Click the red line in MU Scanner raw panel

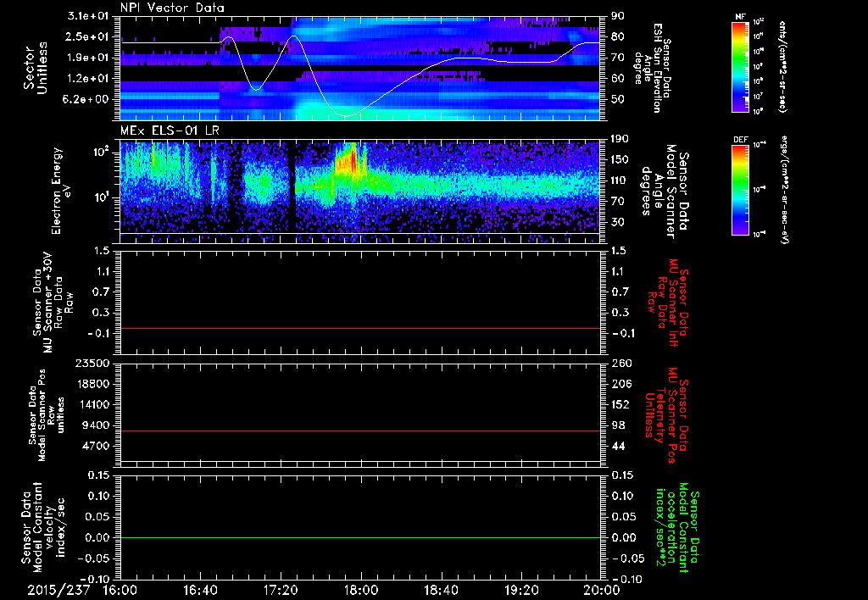coord(360,328)
